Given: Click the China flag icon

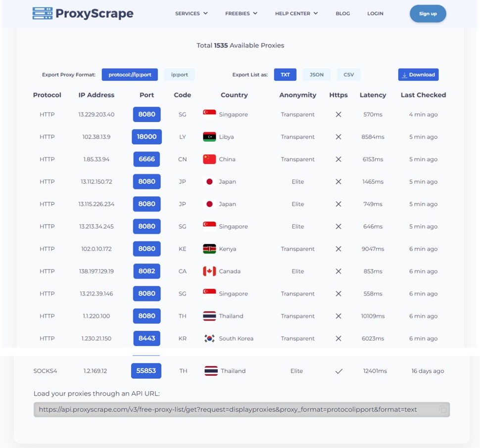Looking at the screenshot, I should click(x=209, y=159).
